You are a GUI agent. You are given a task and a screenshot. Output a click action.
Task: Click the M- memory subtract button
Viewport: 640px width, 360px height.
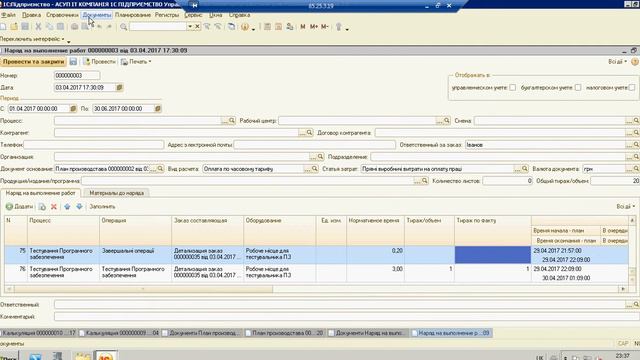[324, 27]
